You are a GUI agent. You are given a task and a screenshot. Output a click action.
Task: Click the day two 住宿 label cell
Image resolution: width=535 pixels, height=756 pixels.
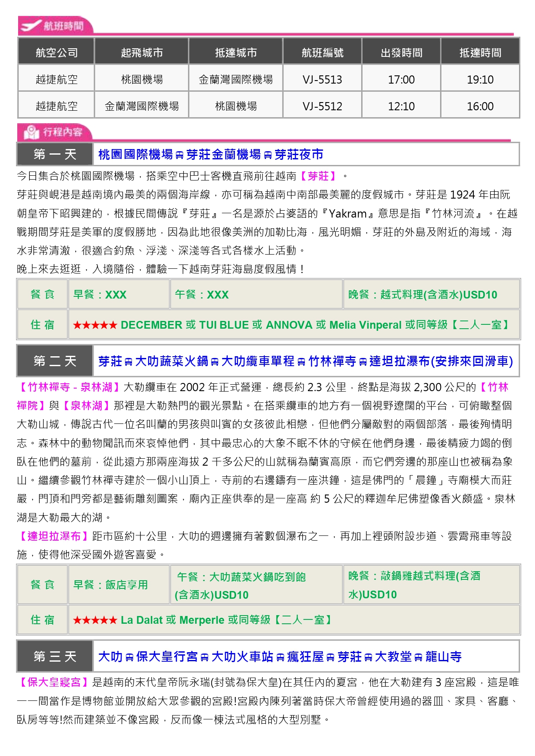(42, 620)
